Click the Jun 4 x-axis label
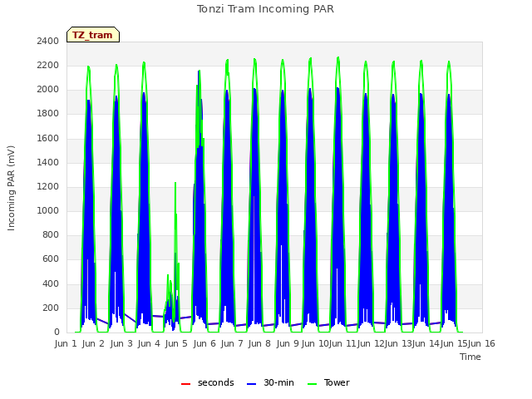Image resolution: width=532 pixels, height=399 pixels. pyautogui.click(x=149, y=343)
